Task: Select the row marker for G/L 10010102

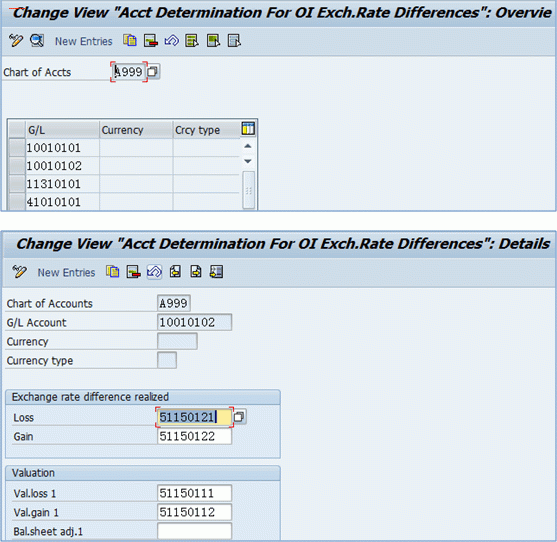Action: click(x=17, y=166)
